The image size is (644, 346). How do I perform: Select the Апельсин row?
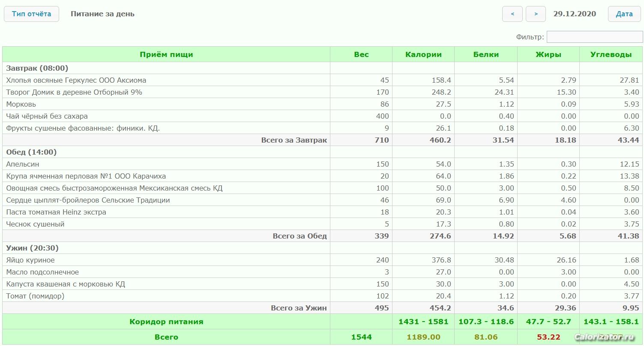click(x=322, y=164)
